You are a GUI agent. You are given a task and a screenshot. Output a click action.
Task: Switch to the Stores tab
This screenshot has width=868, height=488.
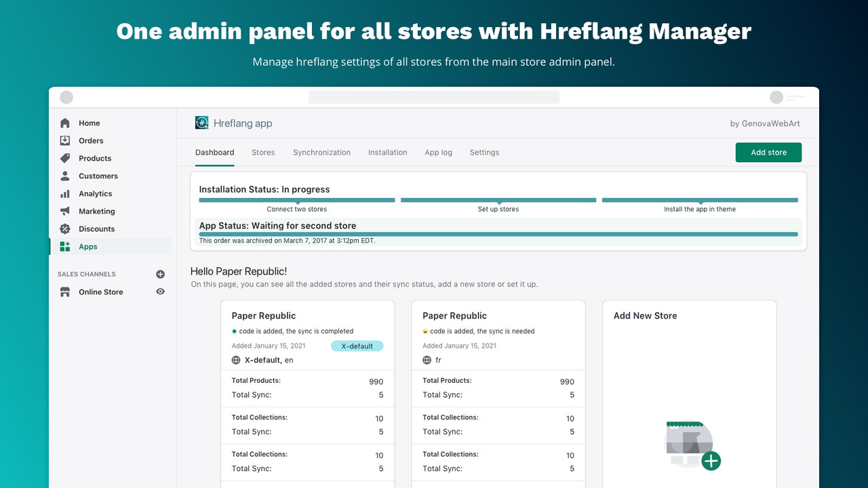point(263,152)
